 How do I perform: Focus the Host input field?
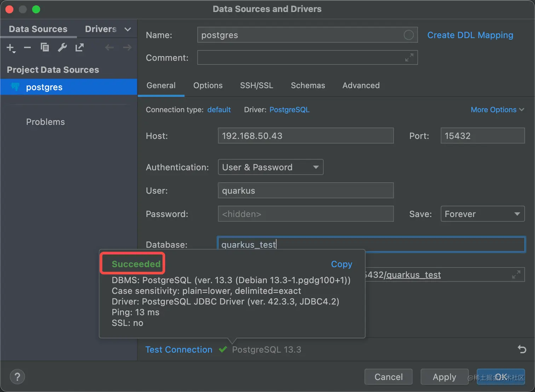coord(306,136)
